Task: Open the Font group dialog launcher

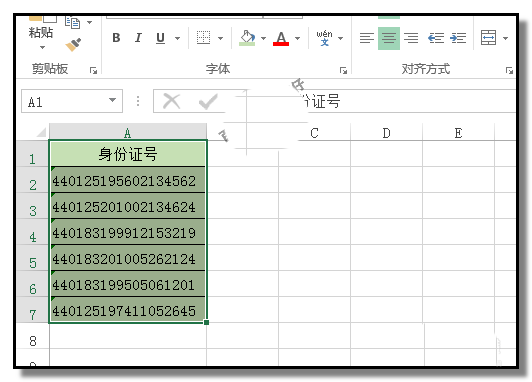Action: [x=343, y=70]
